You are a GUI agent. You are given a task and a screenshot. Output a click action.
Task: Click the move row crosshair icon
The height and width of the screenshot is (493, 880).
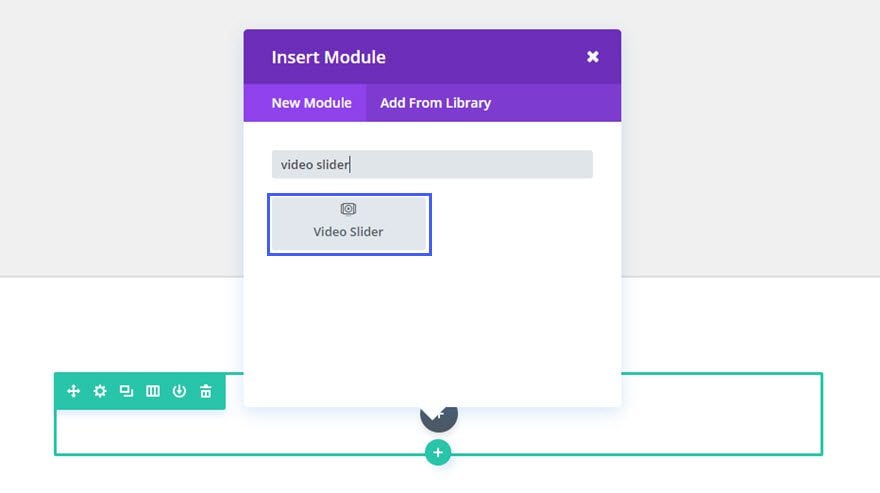(74, 391)
